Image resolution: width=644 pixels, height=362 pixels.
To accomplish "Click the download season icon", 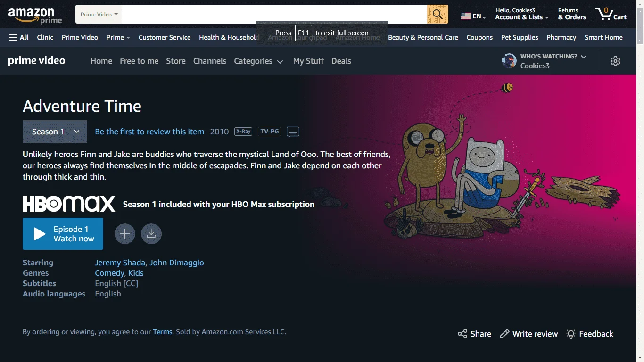I will [151, 234].
